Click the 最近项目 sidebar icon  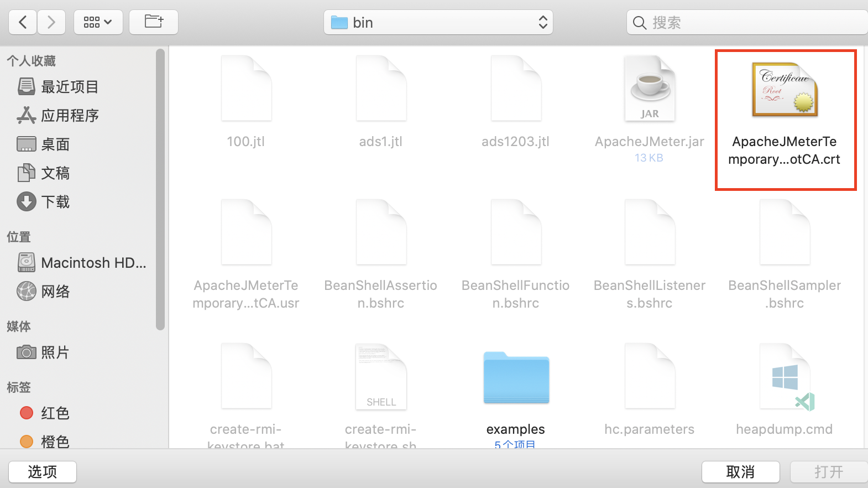[x=27, y=86]
